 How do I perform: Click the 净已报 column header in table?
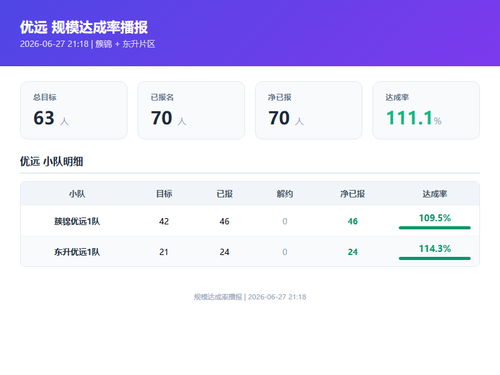pos(352,194)
